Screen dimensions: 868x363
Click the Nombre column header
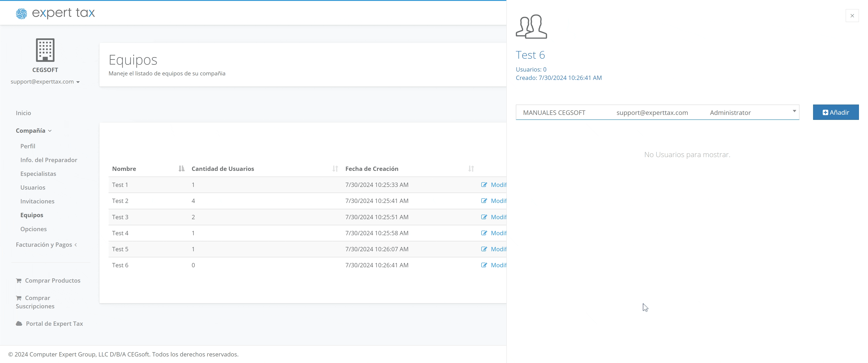coord(124,169)
